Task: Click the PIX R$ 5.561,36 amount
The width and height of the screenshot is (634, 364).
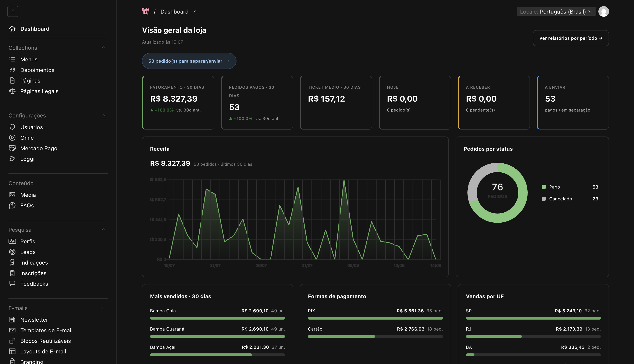Action: 410,311
